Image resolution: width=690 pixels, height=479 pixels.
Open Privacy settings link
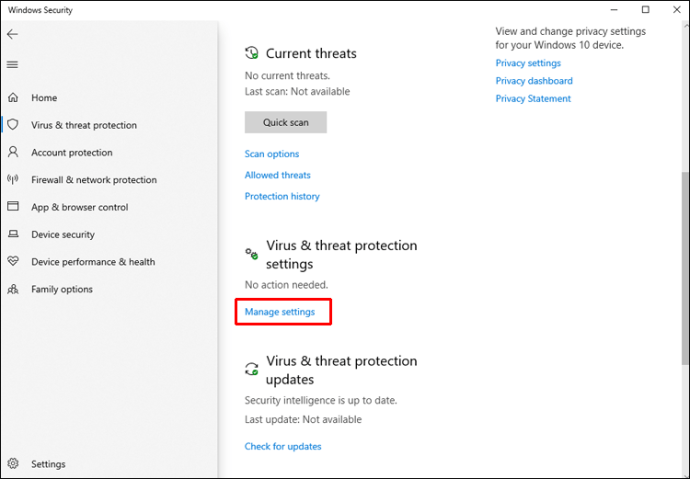(x=528, y=63)
